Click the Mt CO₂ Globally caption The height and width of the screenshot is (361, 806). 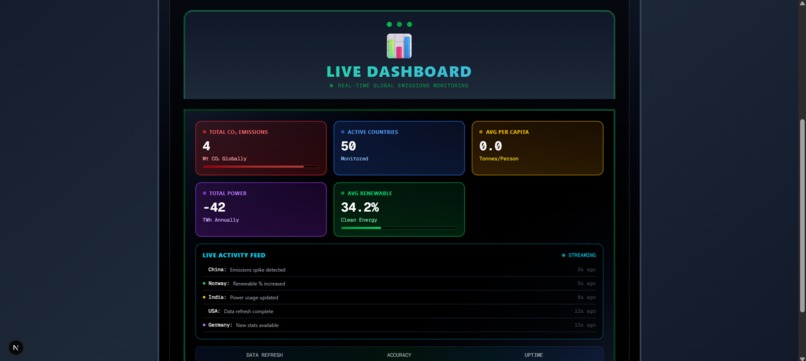[x=225, y=159]
